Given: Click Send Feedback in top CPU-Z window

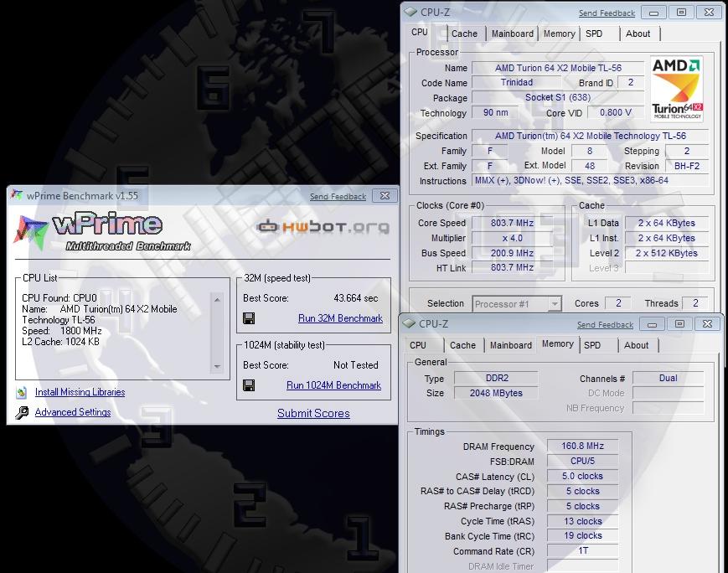Looking at the screenshot, I should [x=607, y=13].
